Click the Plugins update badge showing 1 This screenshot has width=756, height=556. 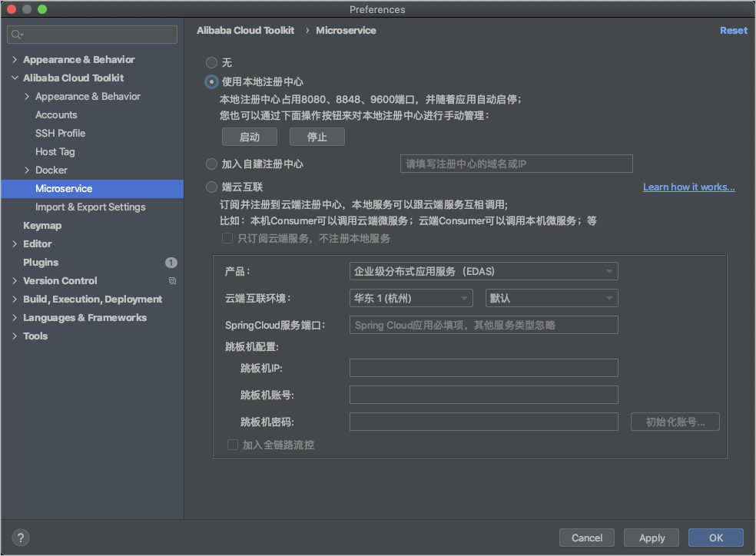coord(171,263)
